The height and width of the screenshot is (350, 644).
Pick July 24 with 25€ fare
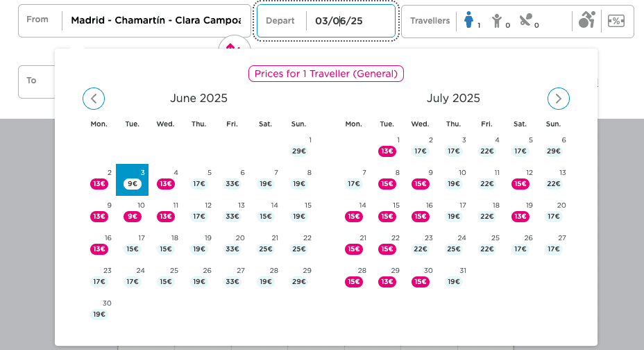(453, 244)
